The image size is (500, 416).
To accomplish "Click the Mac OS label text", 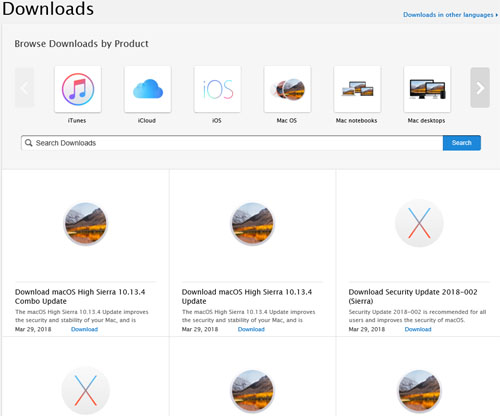I will point(287,120).
